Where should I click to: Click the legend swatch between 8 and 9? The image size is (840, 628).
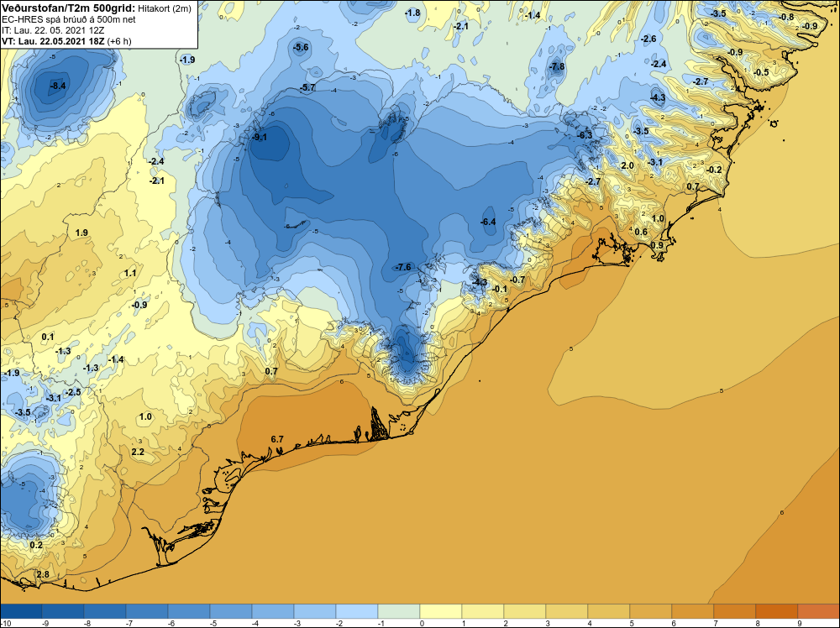click(777, 611)
